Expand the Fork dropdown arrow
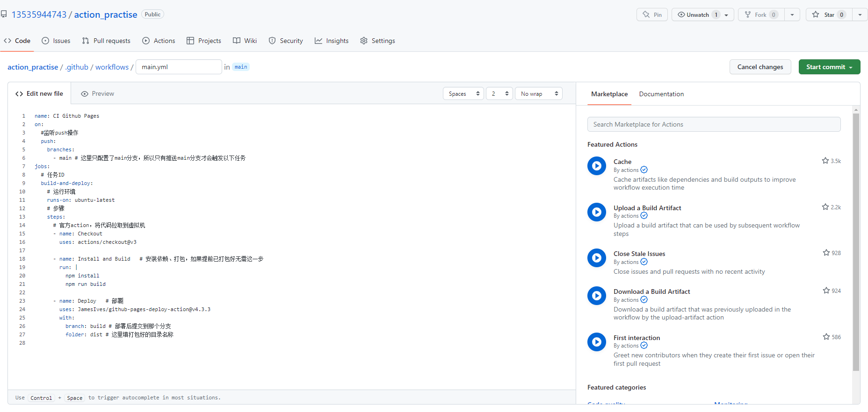 [x=792, y=14]
